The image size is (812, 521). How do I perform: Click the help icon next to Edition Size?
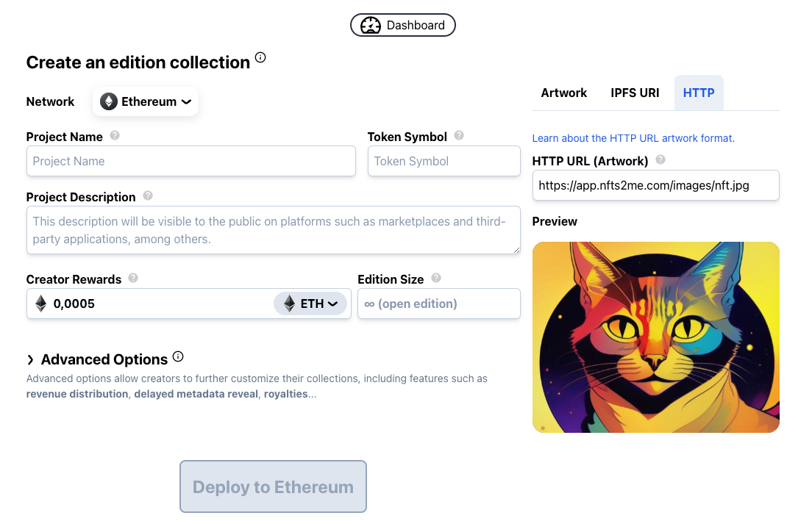click(436, 279)
